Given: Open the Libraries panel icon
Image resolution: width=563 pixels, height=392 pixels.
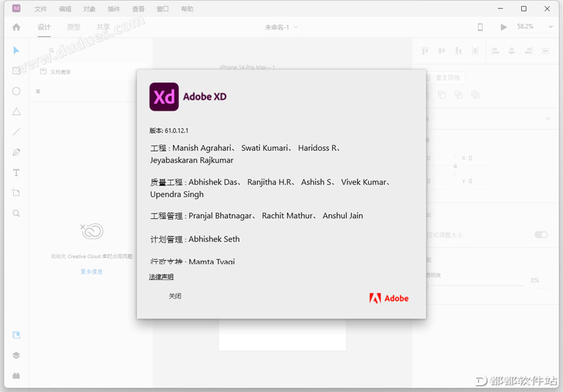Looking at the screenshot, I should (x=16, y=335).
